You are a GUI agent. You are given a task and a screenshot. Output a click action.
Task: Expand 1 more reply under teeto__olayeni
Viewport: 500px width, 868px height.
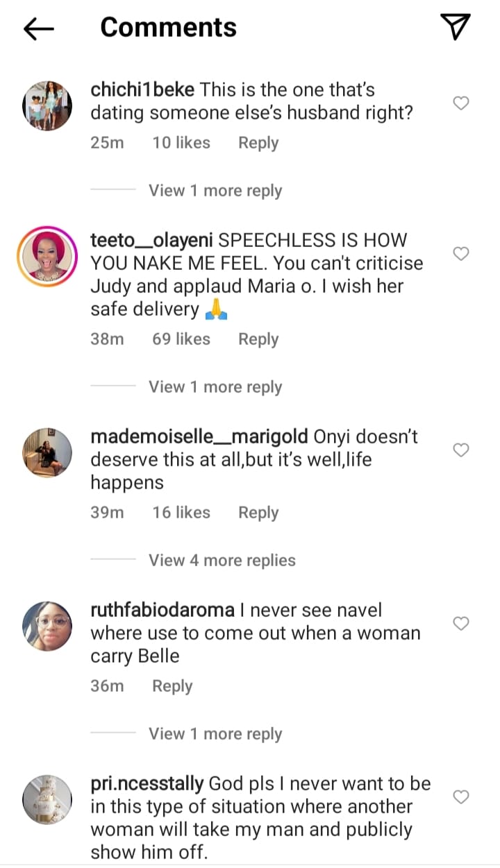(215, 387)
